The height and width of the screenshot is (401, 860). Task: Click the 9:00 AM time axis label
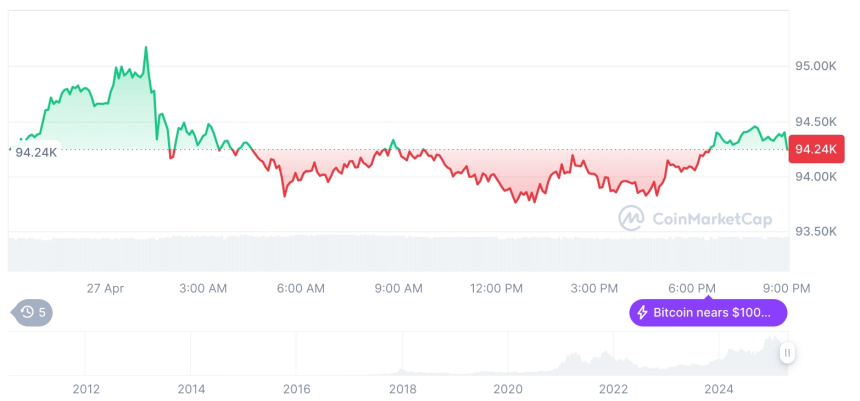coord(399,288)
